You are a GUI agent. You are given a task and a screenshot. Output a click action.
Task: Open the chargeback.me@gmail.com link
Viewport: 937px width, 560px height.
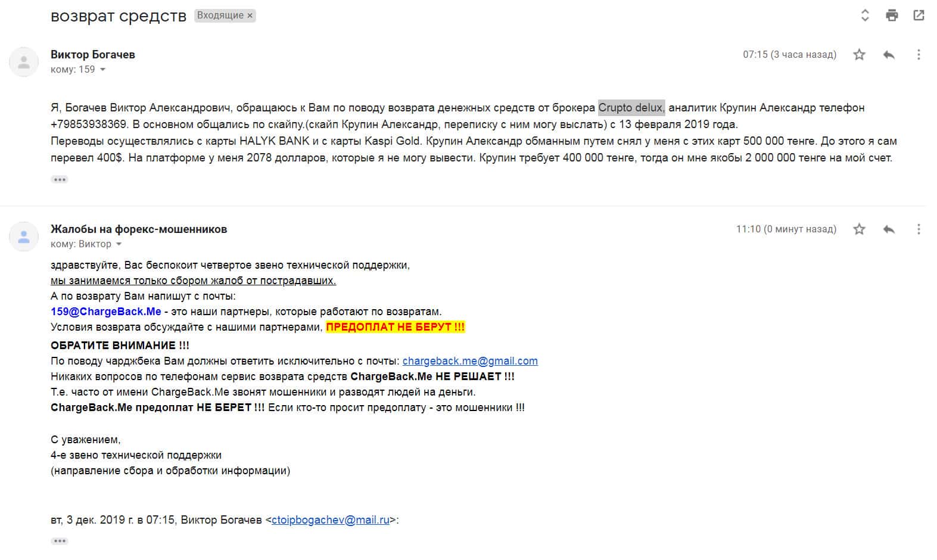(470, 361)
